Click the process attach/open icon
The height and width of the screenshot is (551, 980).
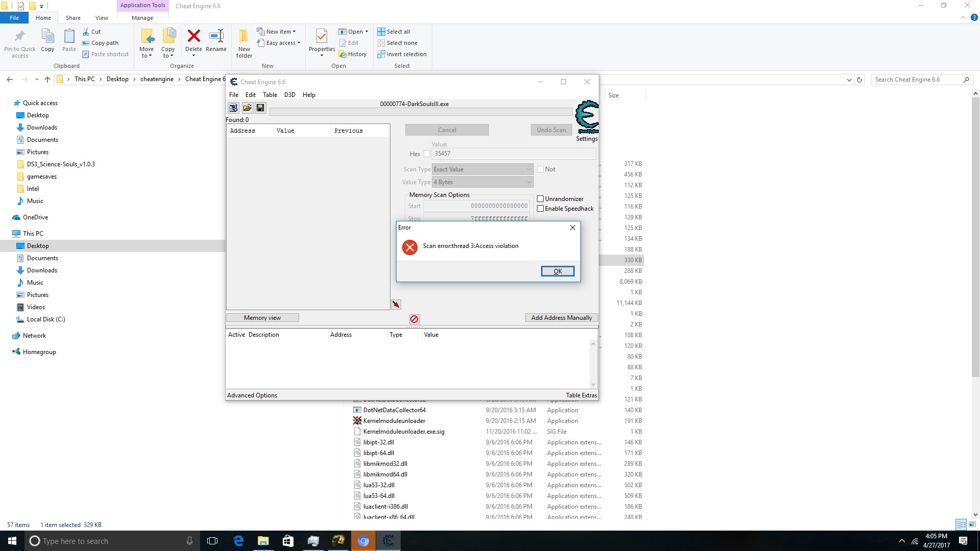233,108
